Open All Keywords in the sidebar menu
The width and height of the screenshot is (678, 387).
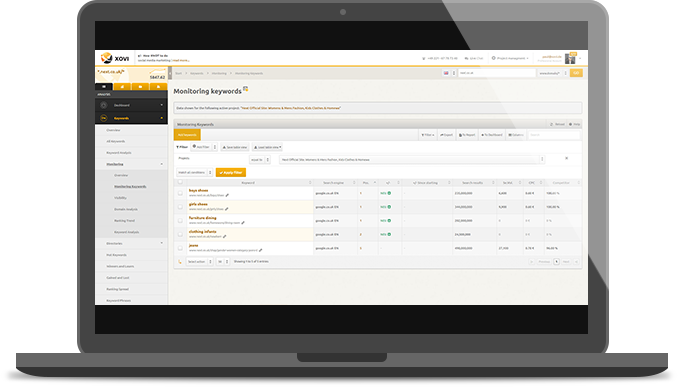pos(116,141)
